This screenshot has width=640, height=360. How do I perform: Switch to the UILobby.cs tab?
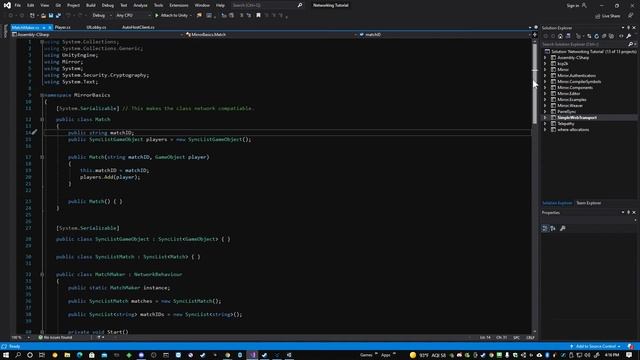(96, 27)
